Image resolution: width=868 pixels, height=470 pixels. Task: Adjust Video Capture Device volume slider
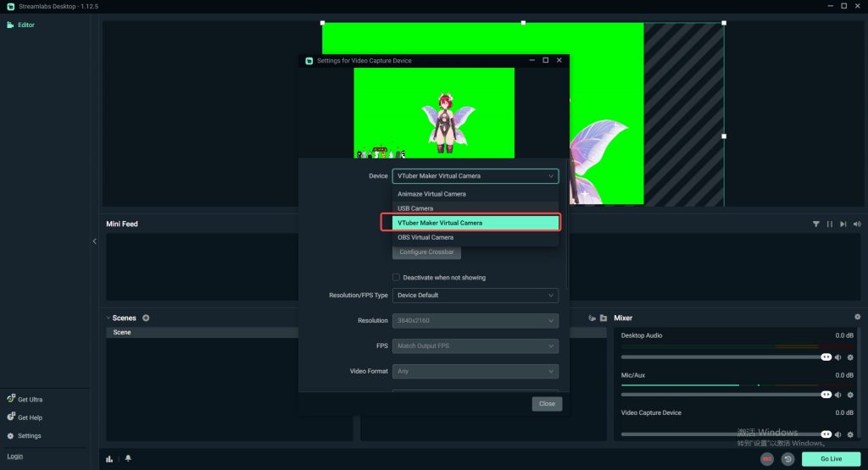[x=726, y=434]
